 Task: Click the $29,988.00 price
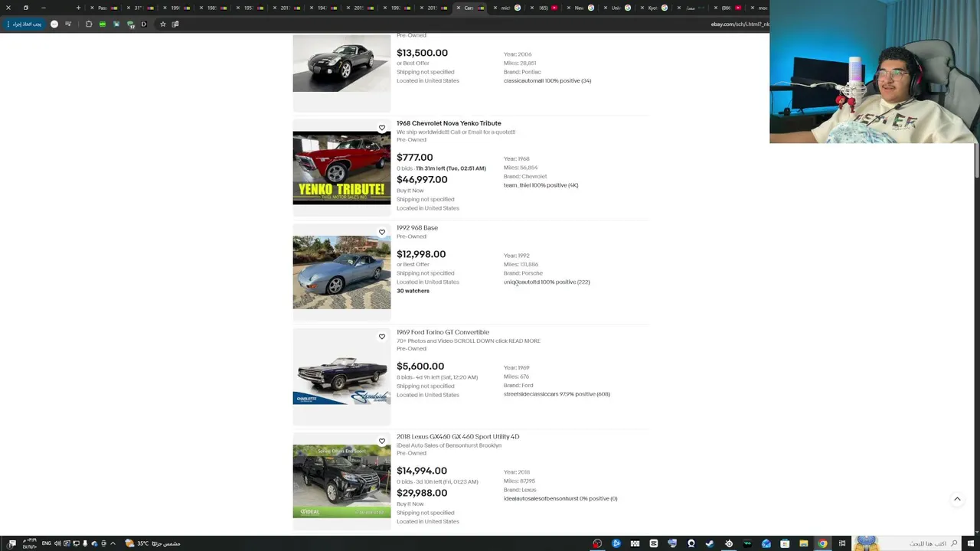pyautogui.click(x=422, y=493)
